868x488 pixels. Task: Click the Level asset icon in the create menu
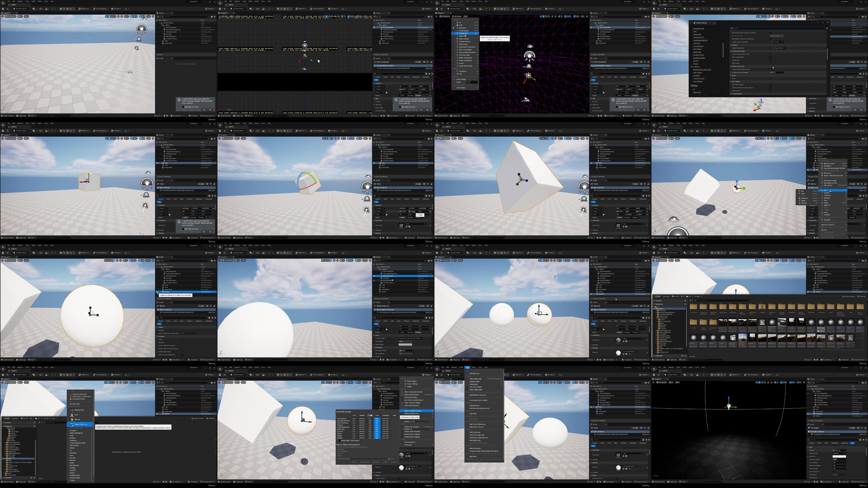72,415
